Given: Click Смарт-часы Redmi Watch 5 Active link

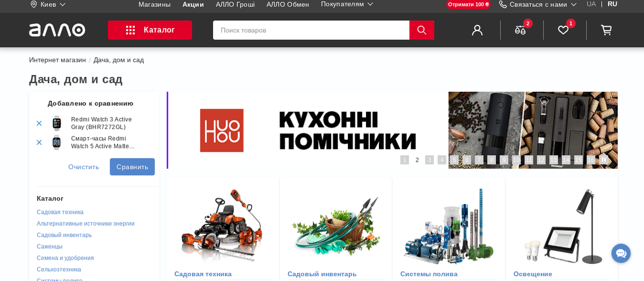Looking at the screenshot, I should [103, 142].
